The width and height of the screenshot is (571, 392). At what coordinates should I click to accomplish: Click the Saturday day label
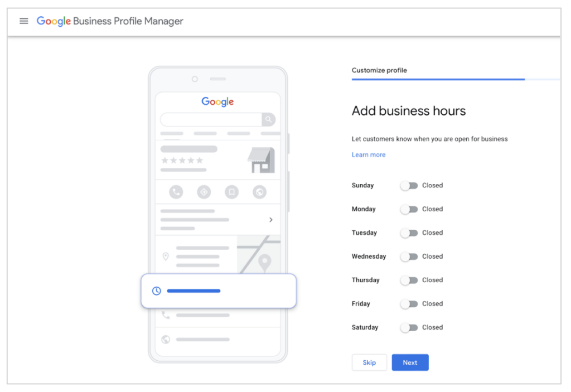pyautogui.click(x=365, y=327)
